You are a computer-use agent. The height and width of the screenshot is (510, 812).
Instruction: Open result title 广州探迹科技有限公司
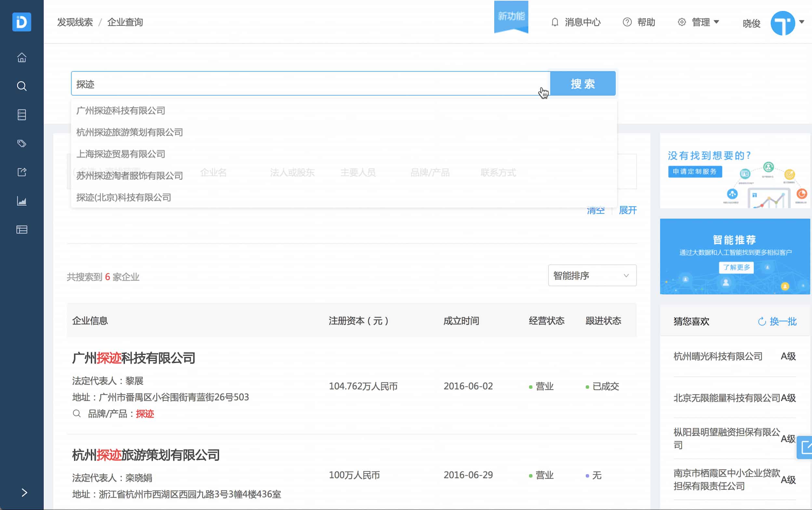134,358
